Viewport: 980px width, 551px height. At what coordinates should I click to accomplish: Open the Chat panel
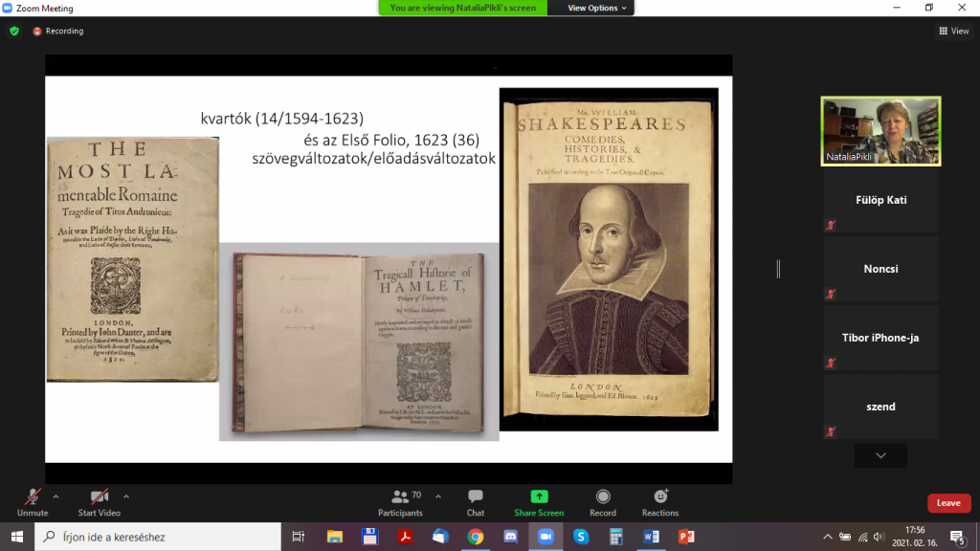[475, 503]
